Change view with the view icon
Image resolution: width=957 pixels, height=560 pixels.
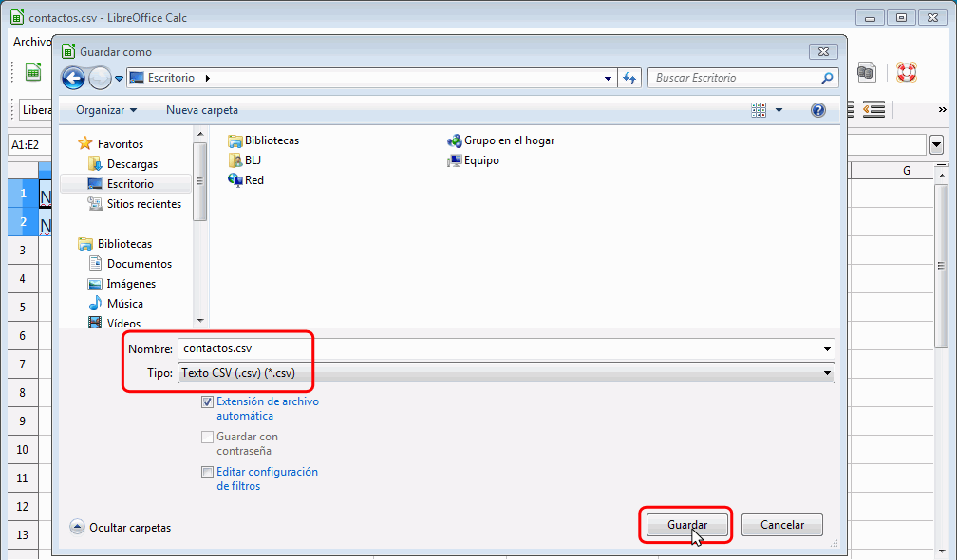759,110
